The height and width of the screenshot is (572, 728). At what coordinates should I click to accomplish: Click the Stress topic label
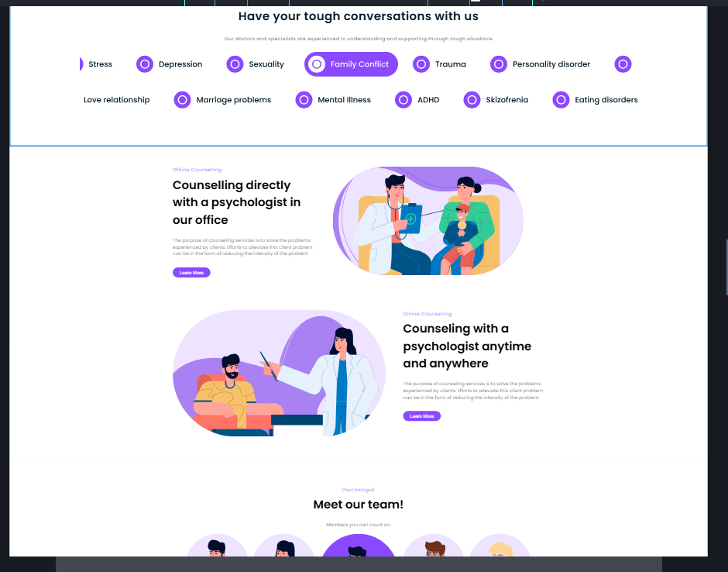100,64
